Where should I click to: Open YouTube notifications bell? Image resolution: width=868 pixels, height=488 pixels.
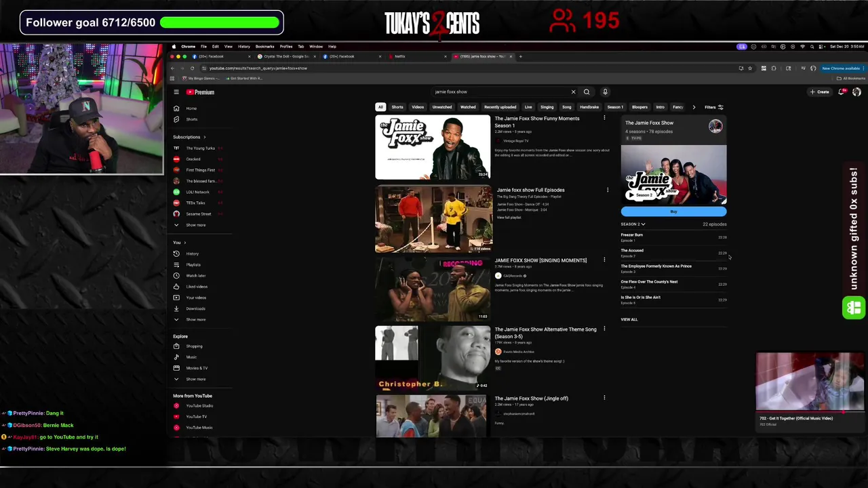[x=842, y=92]
